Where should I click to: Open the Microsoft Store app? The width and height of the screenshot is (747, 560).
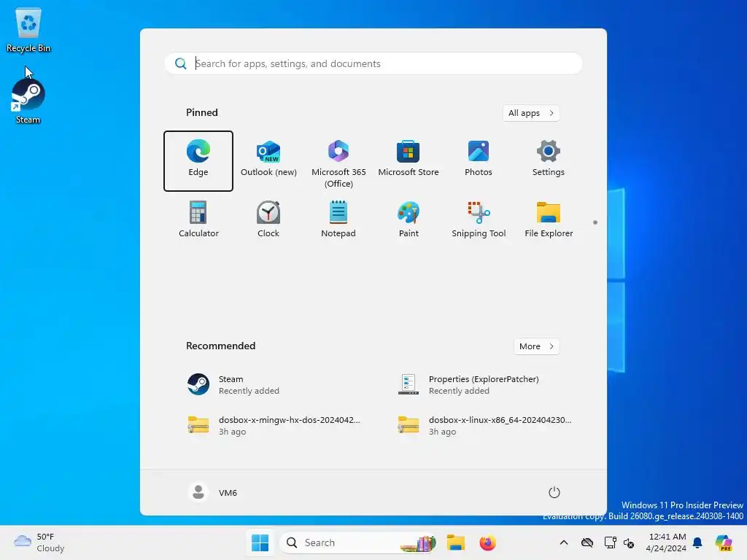coord(409,161)
